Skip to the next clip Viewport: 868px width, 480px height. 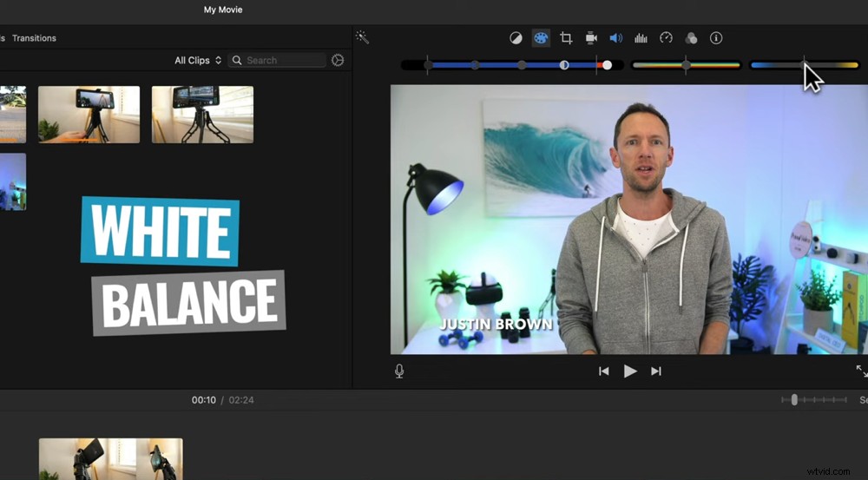(656, 371)
